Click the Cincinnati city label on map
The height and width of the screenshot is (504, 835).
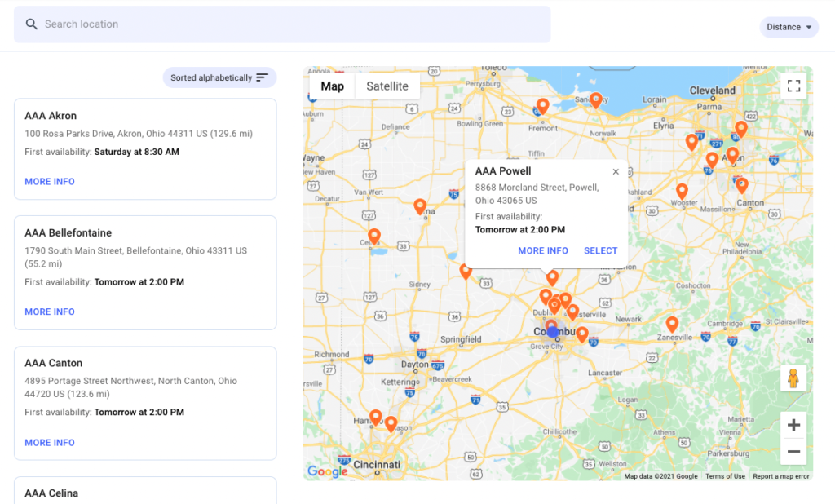coord(377,465)
